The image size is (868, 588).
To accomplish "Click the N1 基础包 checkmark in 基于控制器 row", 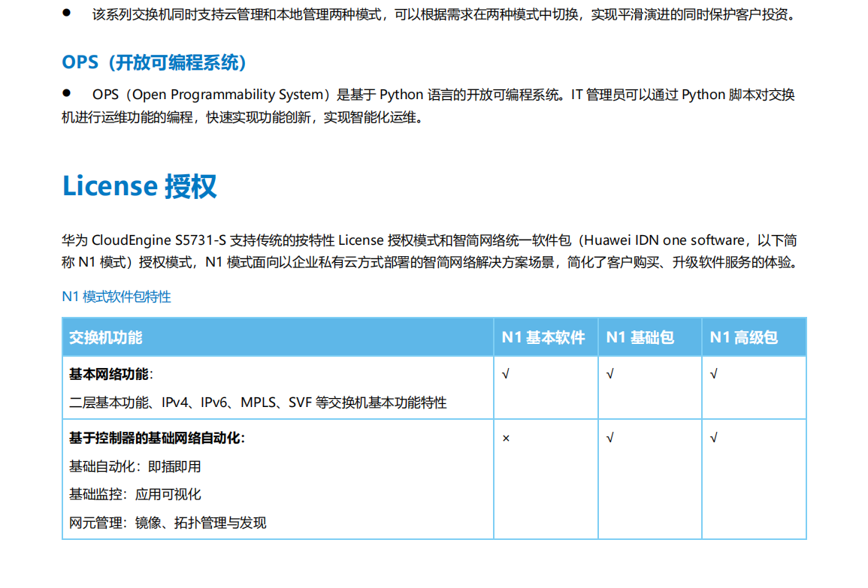I will coord(609,438).
